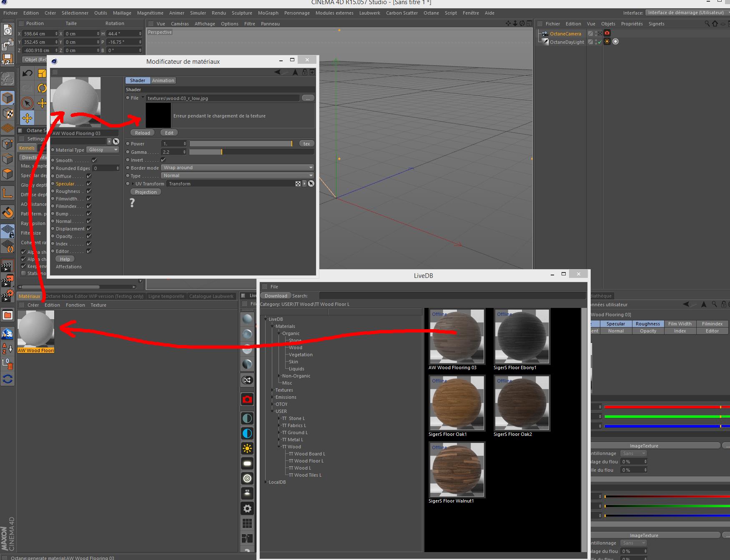
Task: Click the home icon in Objects manager
Action: tap(715, 24)
